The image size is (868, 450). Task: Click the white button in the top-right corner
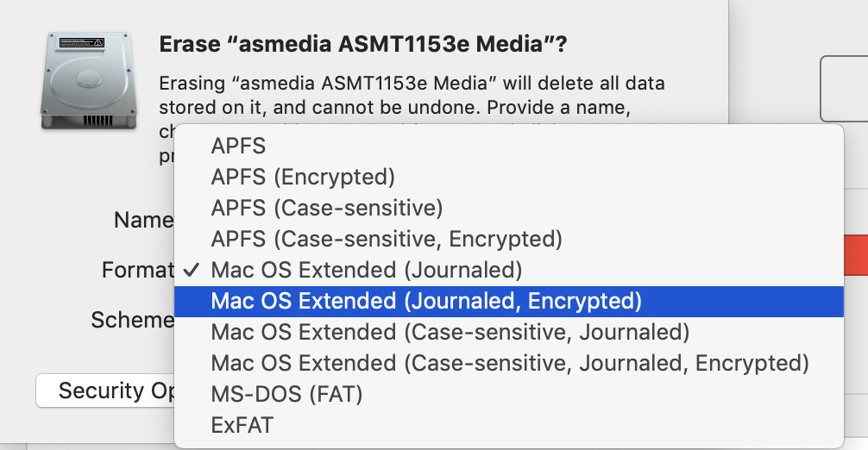pyautogui.click(x=845, y=89)
